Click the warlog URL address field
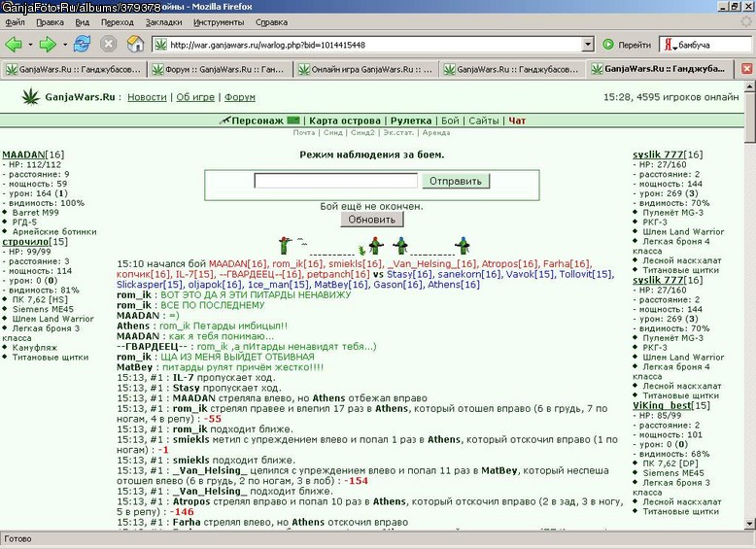 click(x=374, y=45)
